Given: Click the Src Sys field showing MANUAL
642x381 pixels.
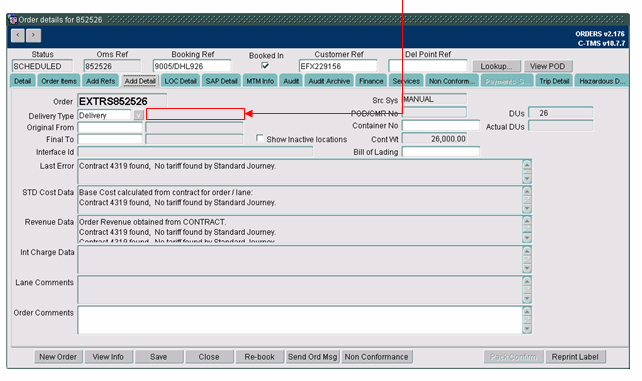Looking at the screenshot, I should tap(434, 99).
